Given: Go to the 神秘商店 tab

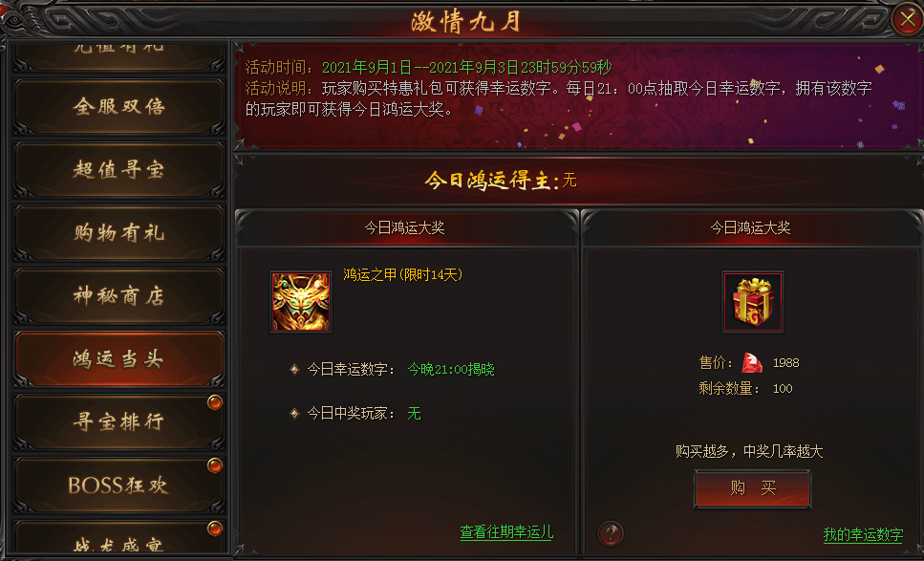Looking at the screenshot, I should (119, 296).
